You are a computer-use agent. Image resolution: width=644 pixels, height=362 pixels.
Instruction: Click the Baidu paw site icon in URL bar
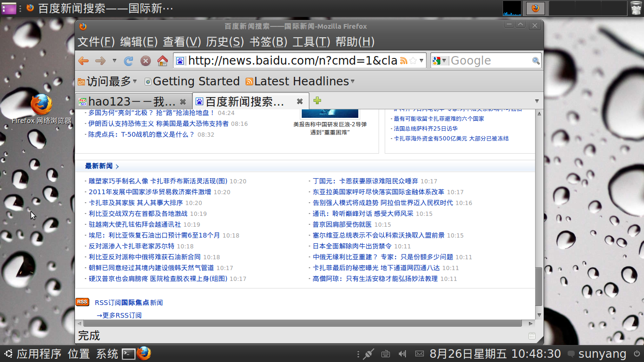pyautogui.click(x=180, y=61)
